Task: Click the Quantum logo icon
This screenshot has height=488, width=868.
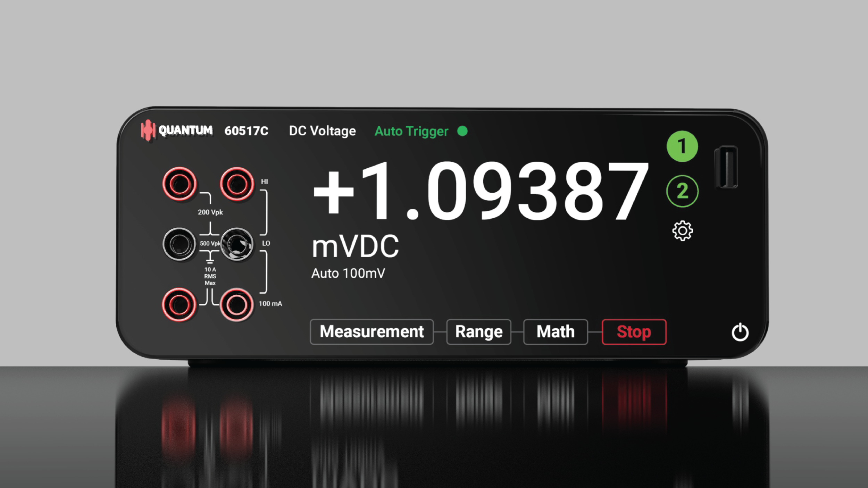Action: click(148, 130)
